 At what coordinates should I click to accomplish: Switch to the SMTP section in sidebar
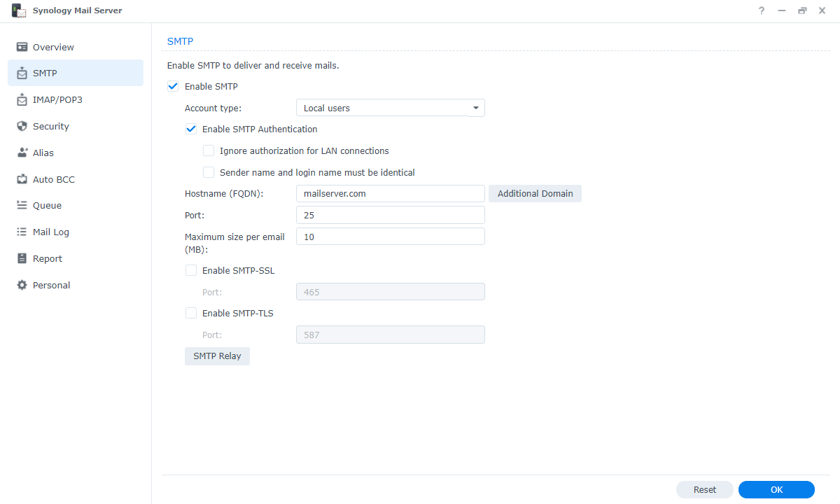click(x=22, y=73)
